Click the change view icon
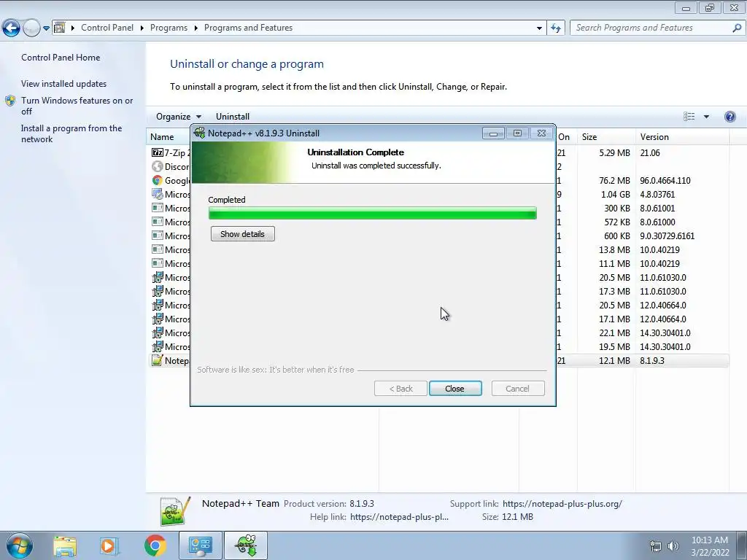The image size is (747, 560). click(x=689, y=117)
